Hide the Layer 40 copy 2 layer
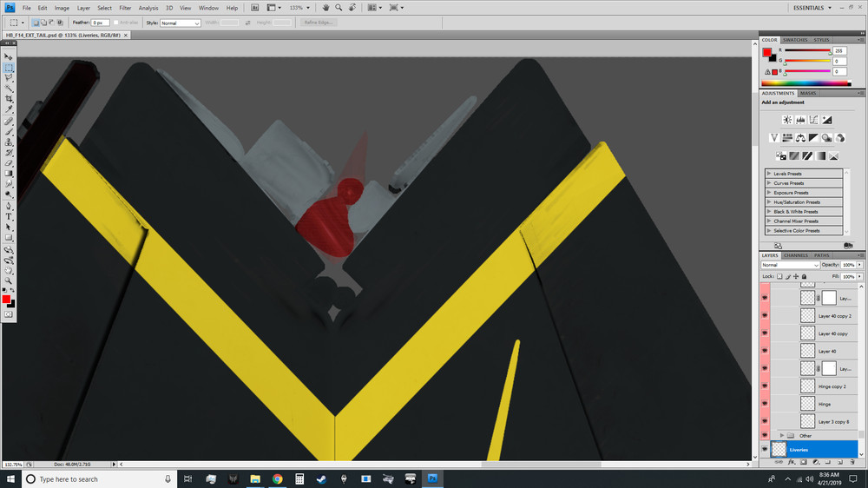This screenshot has width=868, height=488. pyautogui.click(x=765, y=316)
